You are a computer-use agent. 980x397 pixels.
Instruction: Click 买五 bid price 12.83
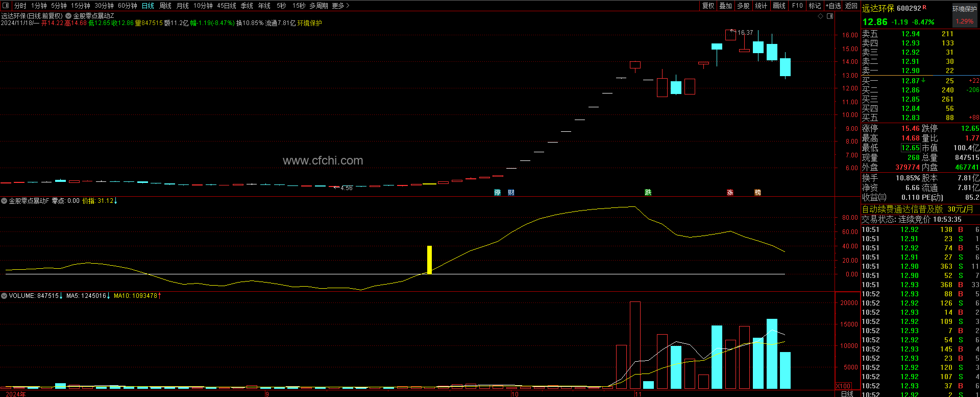click(x=911, y=118)
